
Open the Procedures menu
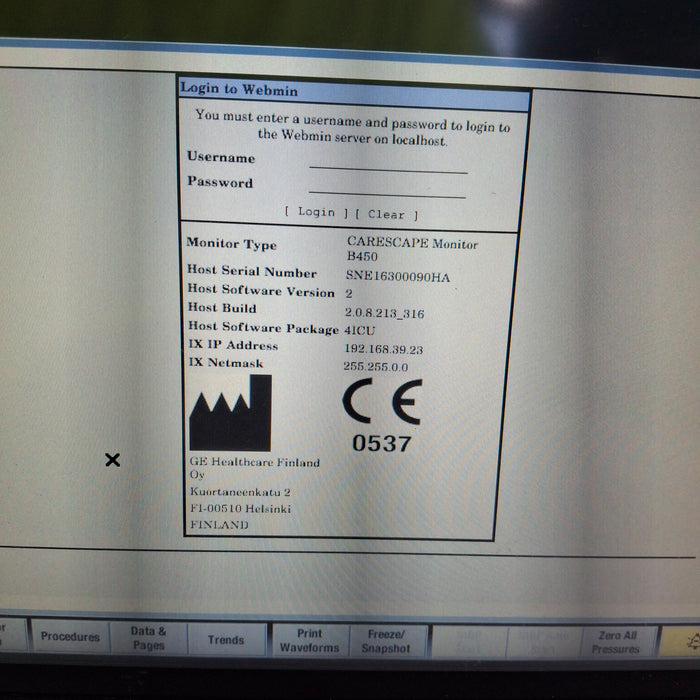[x=70, y=637]
